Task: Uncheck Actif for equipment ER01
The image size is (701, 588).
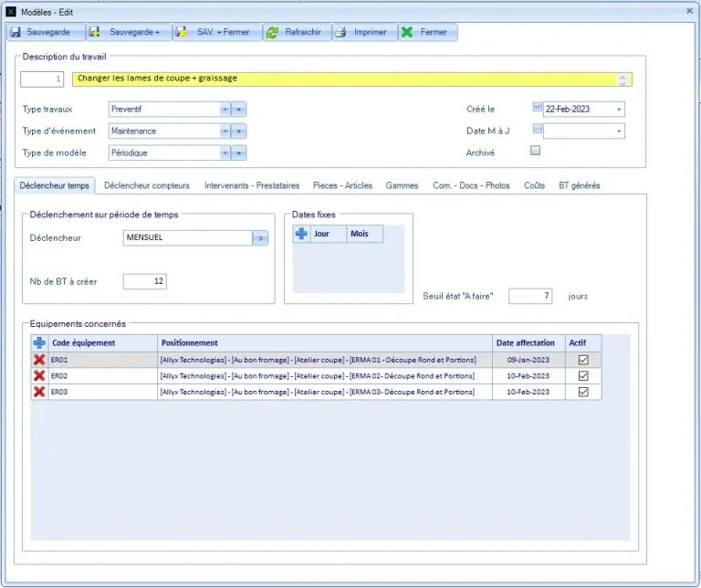Action: pyautogui.click(x=583, y=360)
